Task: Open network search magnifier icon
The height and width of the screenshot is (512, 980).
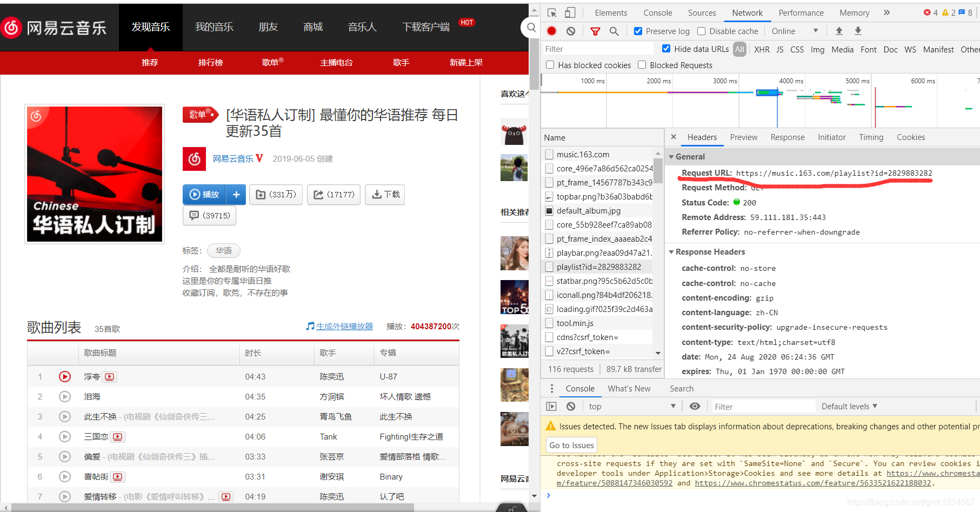Action: 614,31
